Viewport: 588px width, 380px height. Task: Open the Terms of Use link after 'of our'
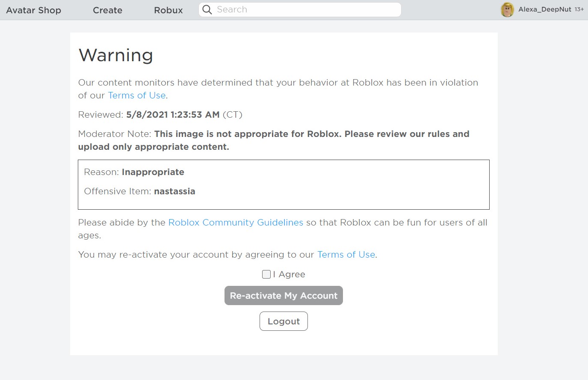[x=137, y=95]
